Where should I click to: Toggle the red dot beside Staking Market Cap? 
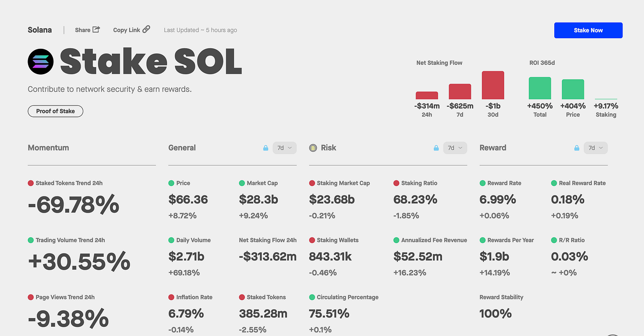coord(312,183)
